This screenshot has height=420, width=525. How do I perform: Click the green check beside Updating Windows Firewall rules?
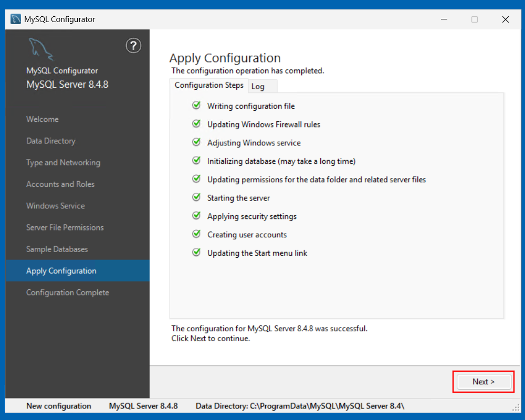click(196, 124)
